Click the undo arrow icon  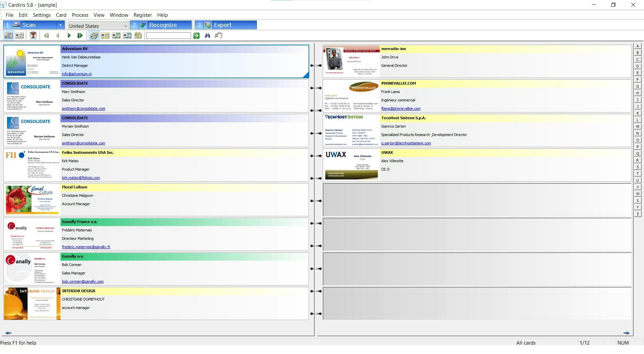[x=219, y=36]
